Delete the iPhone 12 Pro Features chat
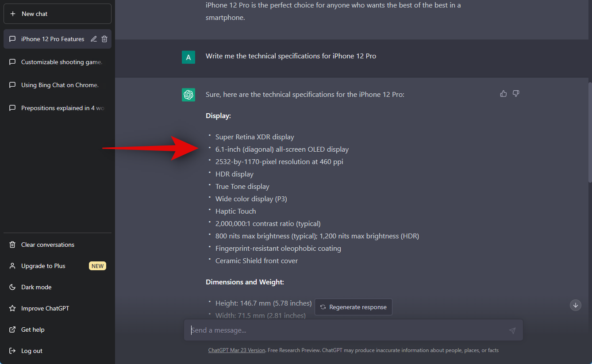This screenshot has height=364, width=592. point(104,39)
